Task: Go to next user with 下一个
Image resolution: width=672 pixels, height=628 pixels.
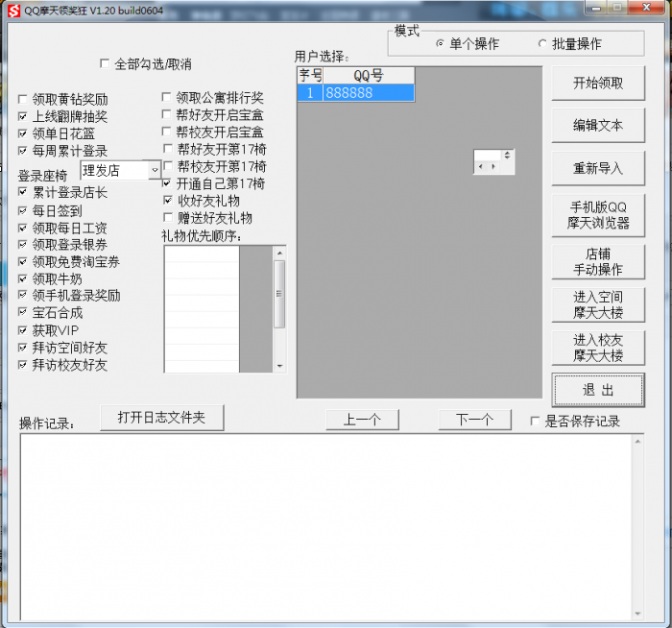Action: click(x=474, y=420)
